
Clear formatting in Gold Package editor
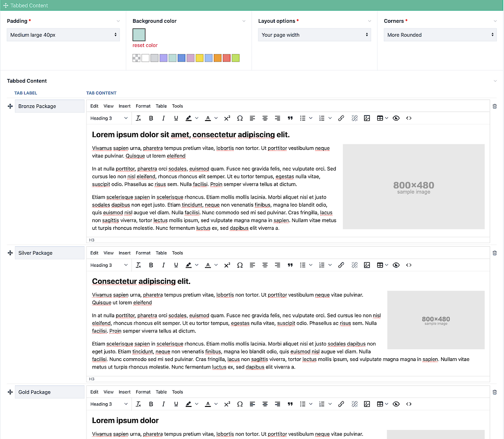point(138,404)
